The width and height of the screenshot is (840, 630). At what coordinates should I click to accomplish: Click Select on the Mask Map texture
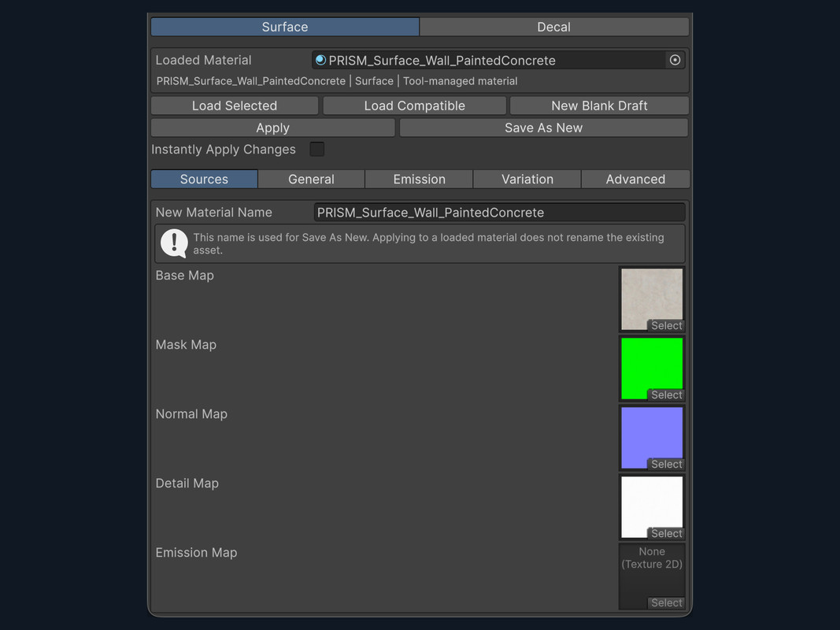click(x=667, y=395)
